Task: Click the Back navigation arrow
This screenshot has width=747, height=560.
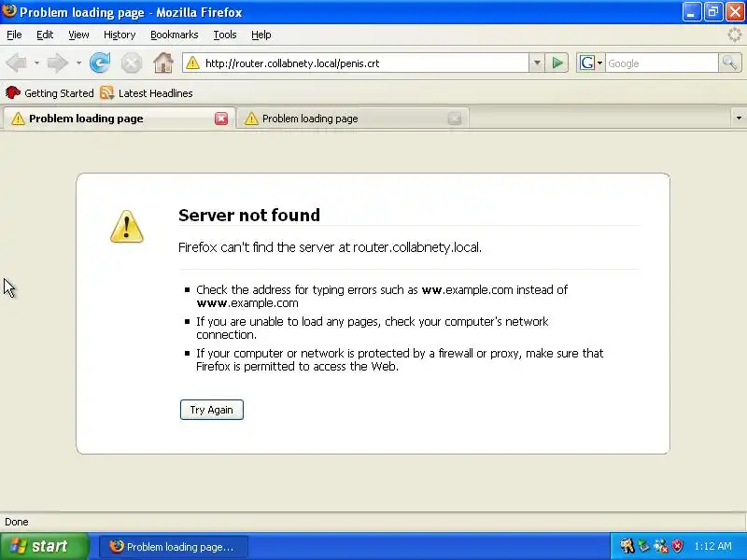Action: point(17,63)
